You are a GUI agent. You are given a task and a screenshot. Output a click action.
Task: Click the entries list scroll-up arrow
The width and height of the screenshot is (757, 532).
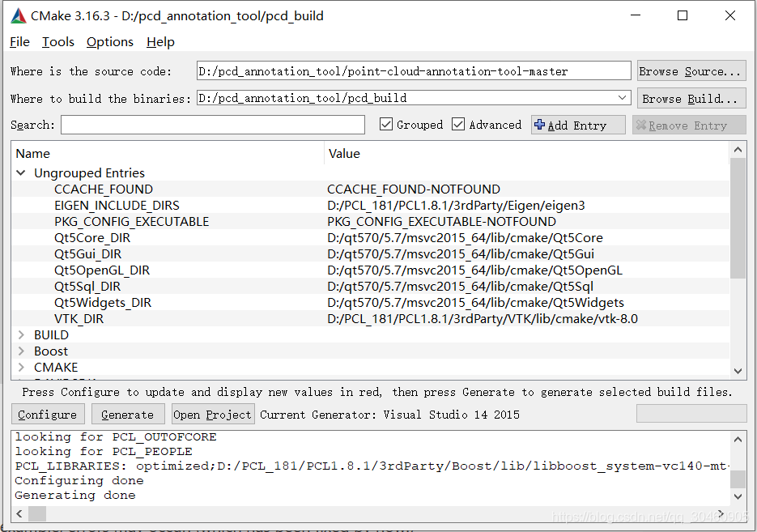tap(738, 150)
